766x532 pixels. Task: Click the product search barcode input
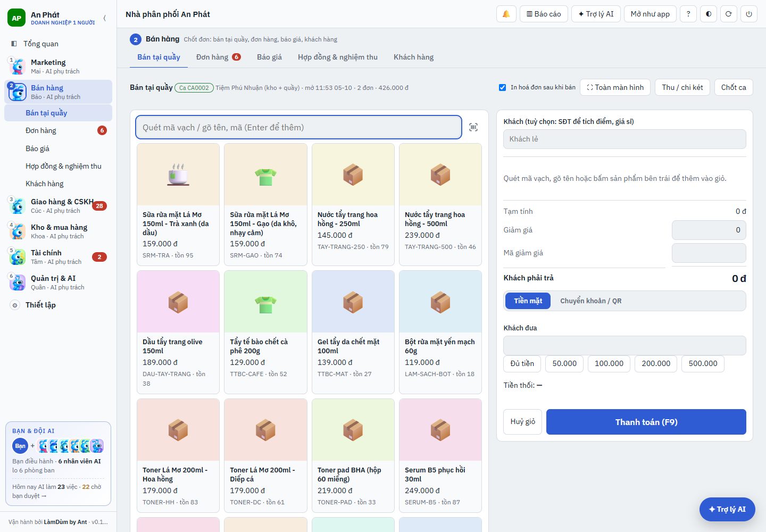click(x=298, y=127)
